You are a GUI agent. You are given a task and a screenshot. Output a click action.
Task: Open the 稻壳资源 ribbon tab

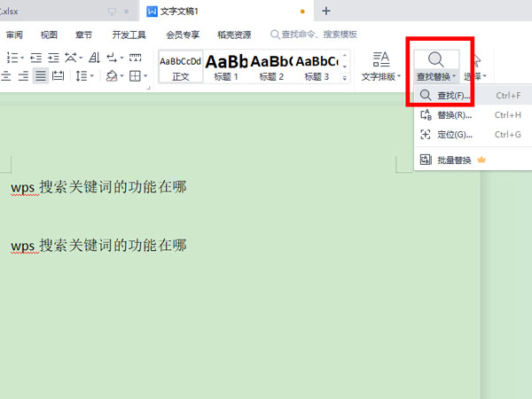coord(234,35)
